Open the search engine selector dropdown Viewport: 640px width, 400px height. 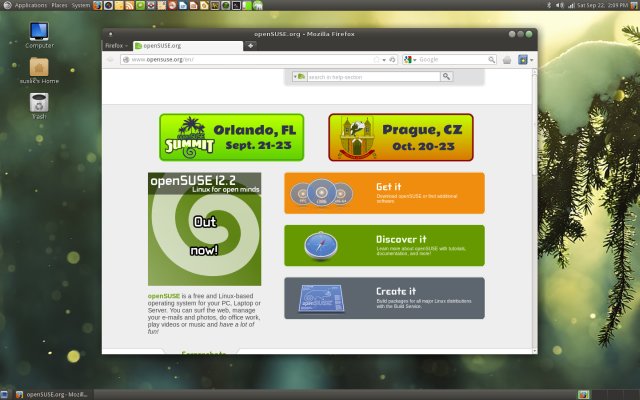(410, 60)
